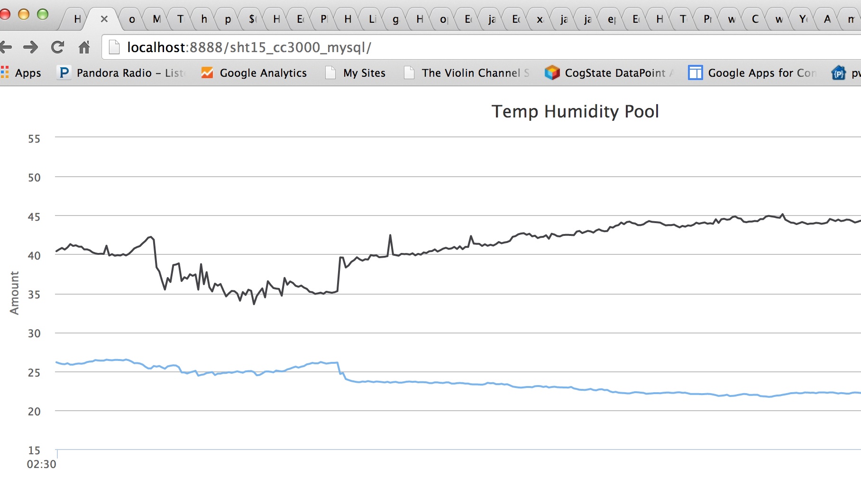
Task: Open the Apps grid on the bookmarks bar
Action: (x=6, y=73)
